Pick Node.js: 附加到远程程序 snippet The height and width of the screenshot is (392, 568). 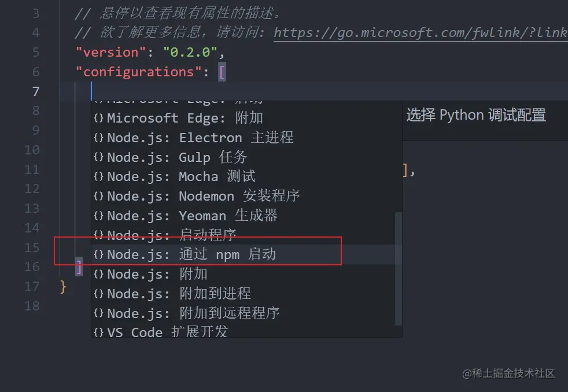pyautogui.click(x=246, y=313)
